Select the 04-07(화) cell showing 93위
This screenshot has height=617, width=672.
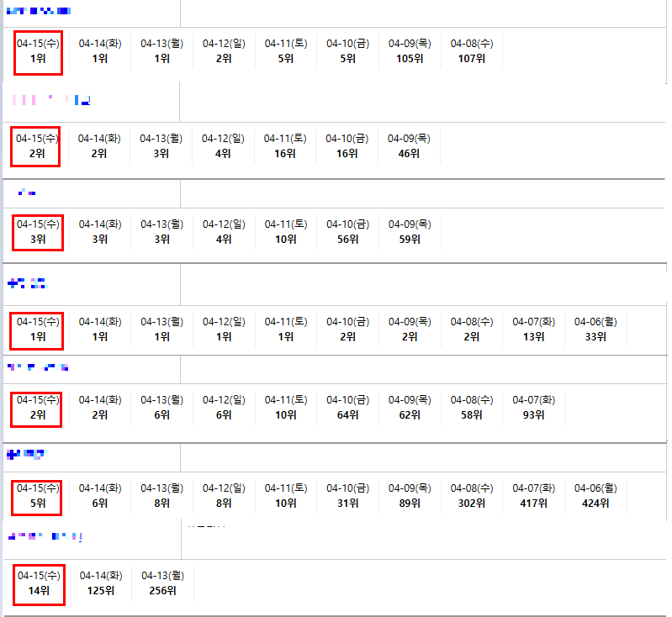pyautogui.click(x=534, y=408)
